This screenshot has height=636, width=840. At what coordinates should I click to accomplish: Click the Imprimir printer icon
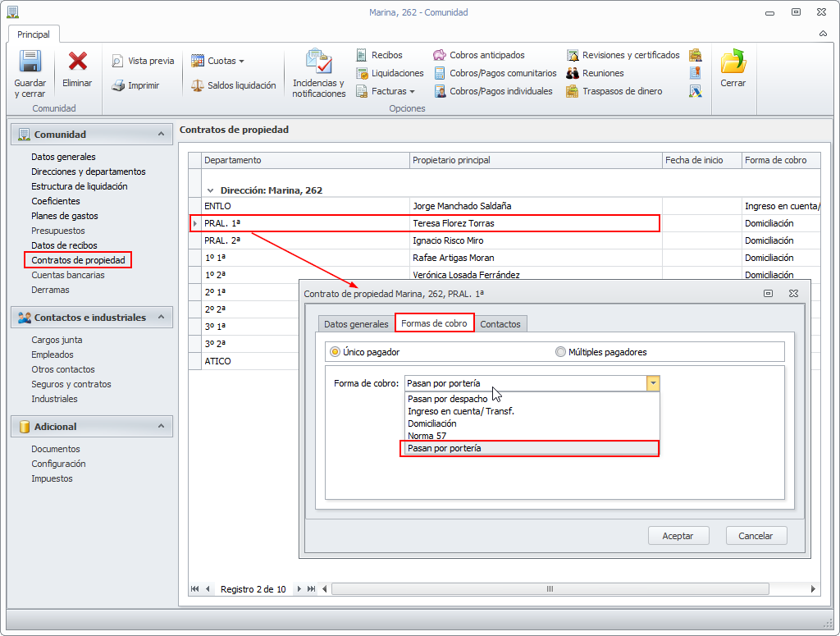pos(118,85)
